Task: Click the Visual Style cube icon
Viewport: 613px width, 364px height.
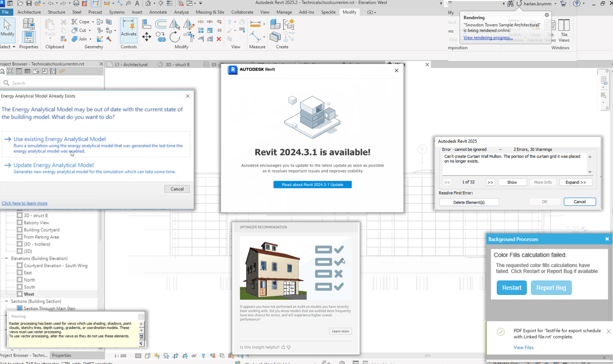Action: click(147, 356)
